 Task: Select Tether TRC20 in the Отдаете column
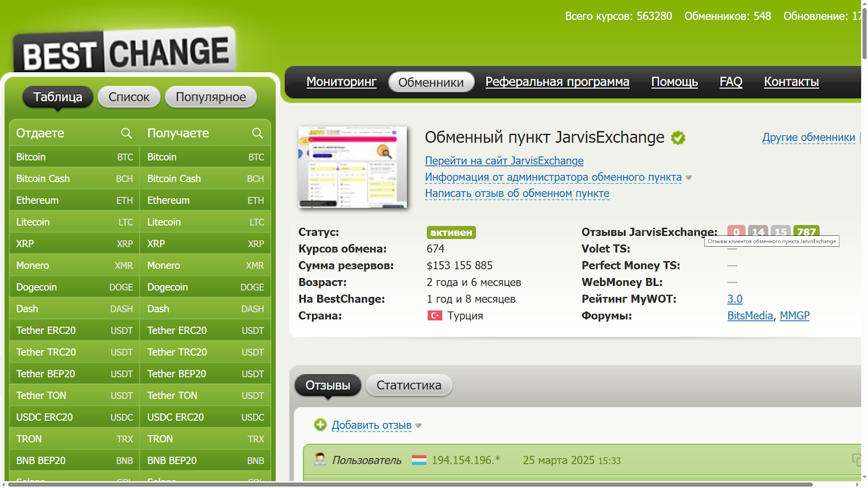[74, 352]
